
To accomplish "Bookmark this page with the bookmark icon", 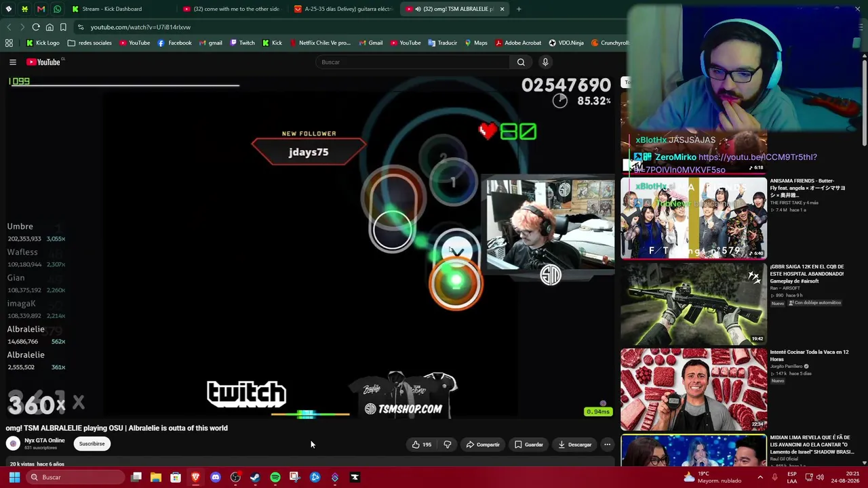I will (63, 27).
